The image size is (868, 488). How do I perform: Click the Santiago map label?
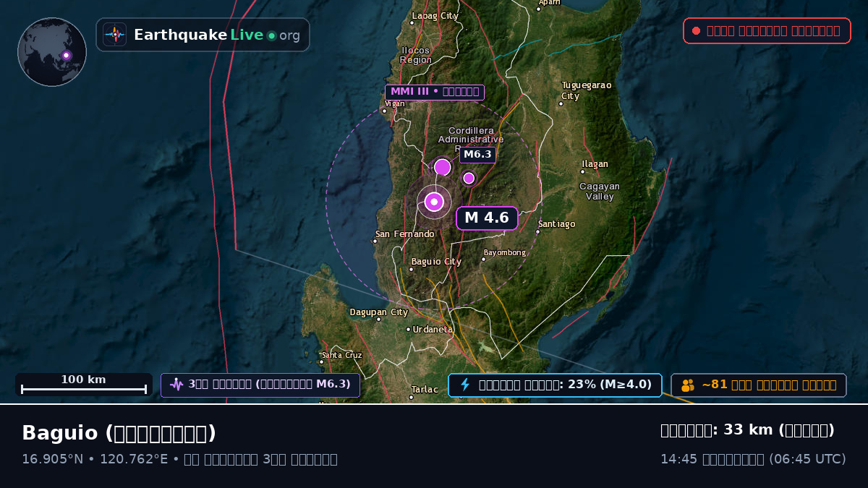557,224
